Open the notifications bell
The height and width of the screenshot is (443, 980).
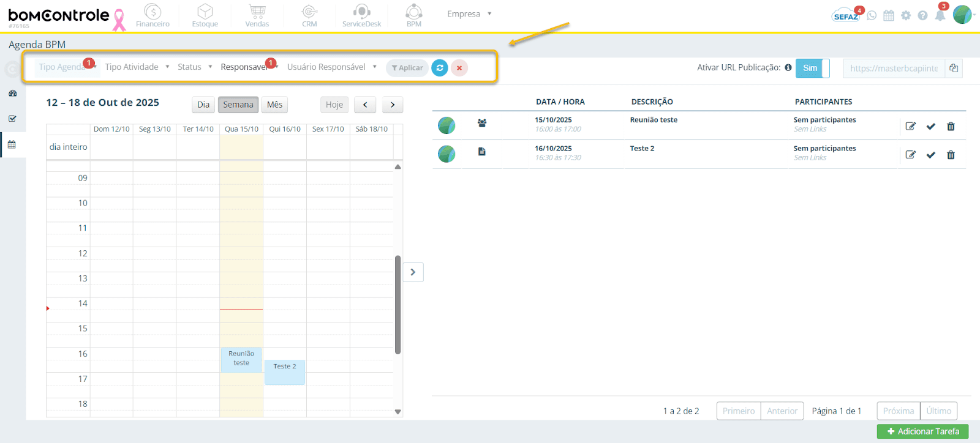tap(940, 15)
